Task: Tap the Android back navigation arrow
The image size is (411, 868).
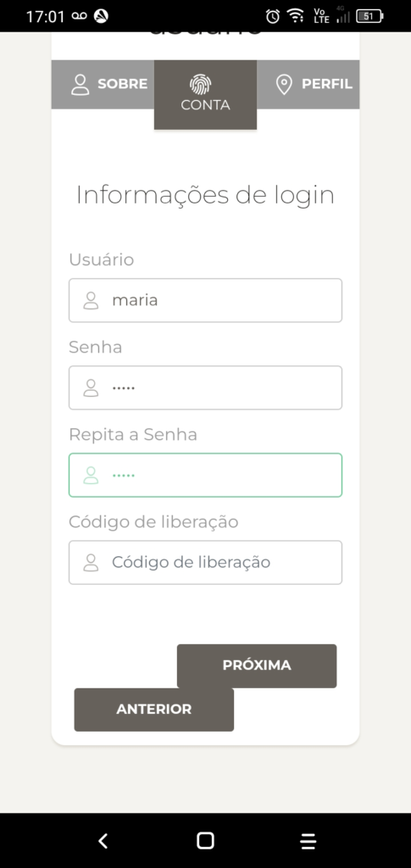Action: 103,841
